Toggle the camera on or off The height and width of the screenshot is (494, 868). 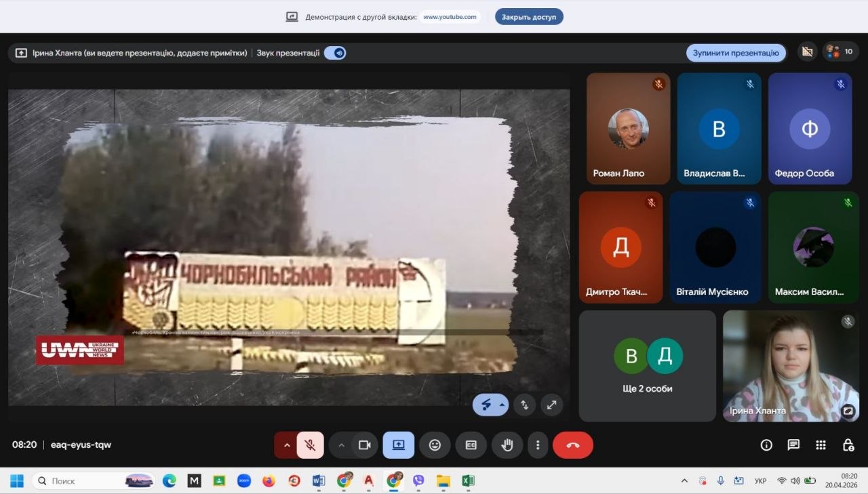point(364,445)
